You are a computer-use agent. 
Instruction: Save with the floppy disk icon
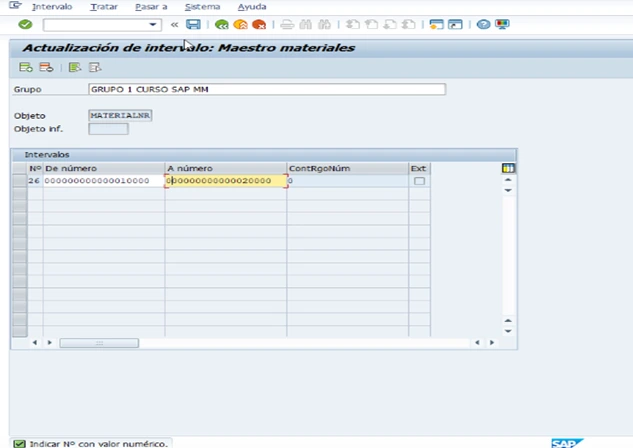pyautogui.click(x=193, y=25)
